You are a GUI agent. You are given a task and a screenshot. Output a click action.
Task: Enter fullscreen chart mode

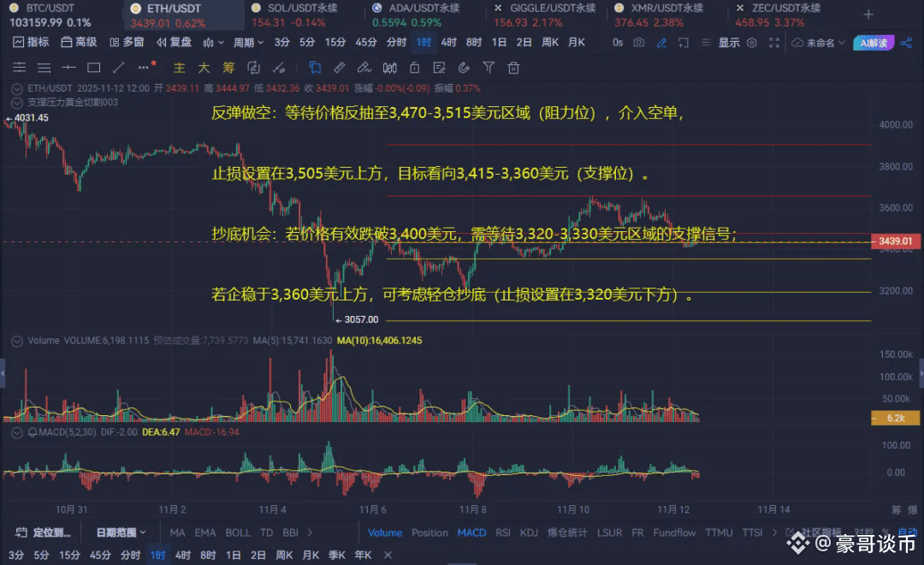click(773, 41)
